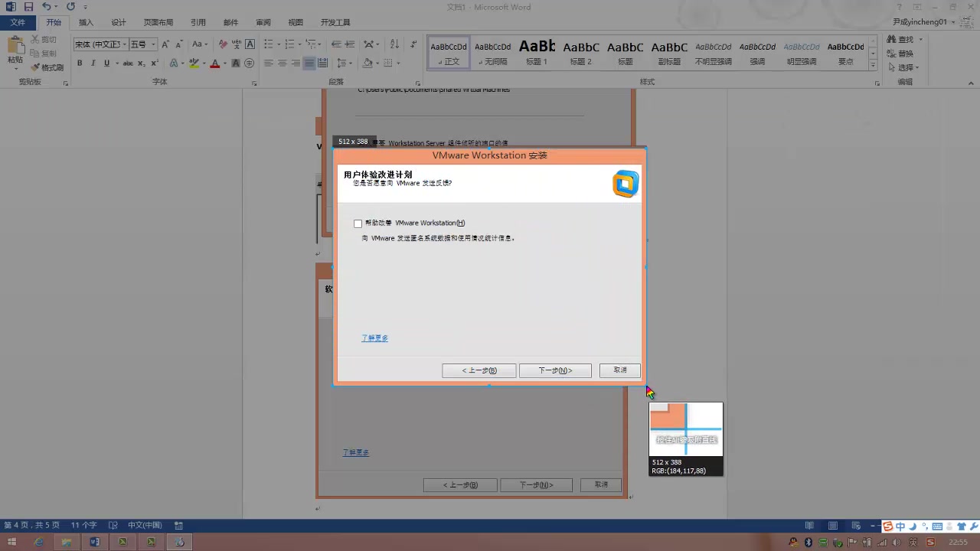Apply character shading icon

[x=236, y=64]
